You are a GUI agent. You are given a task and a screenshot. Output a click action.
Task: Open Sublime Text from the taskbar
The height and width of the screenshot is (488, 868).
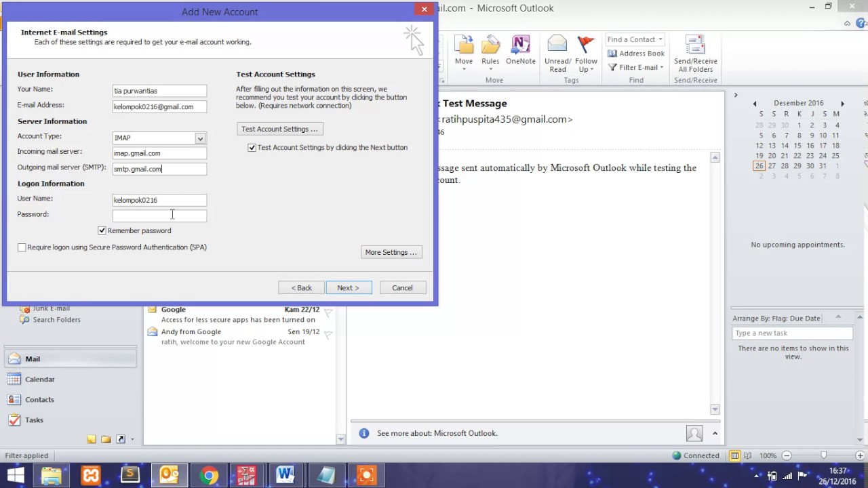pyautogui.click(x=130, y=476)
